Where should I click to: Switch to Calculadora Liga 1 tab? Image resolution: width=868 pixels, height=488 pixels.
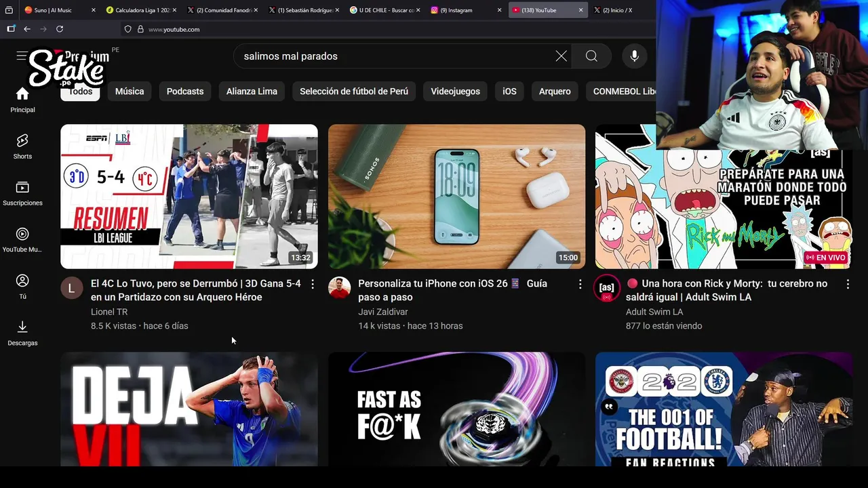(141, 10)
